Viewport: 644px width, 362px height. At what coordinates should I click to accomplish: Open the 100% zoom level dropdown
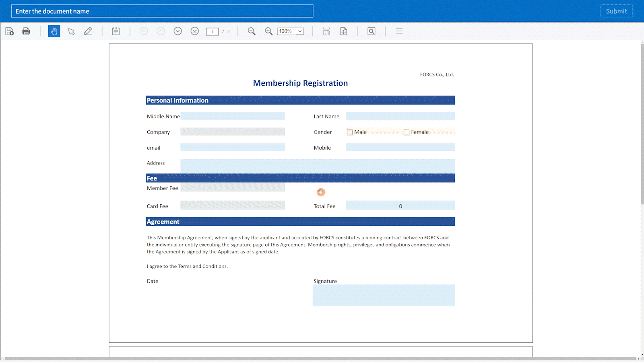point(290,31)
